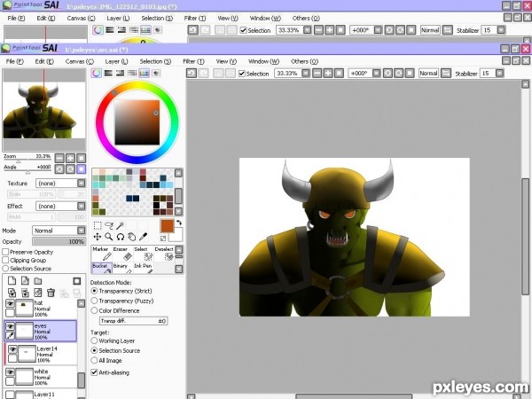The width and height of the screenshot is (532, 399).
Task: Select the Hand pan tool
Action: click(131, 237)
